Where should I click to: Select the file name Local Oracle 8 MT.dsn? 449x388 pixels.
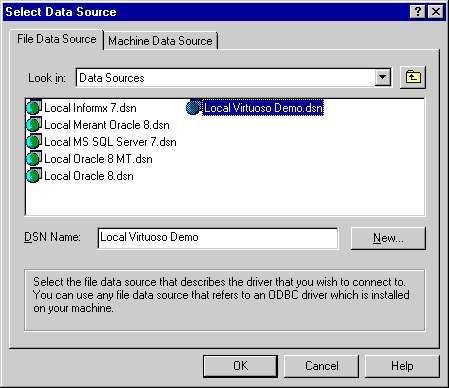pos(98,159)
